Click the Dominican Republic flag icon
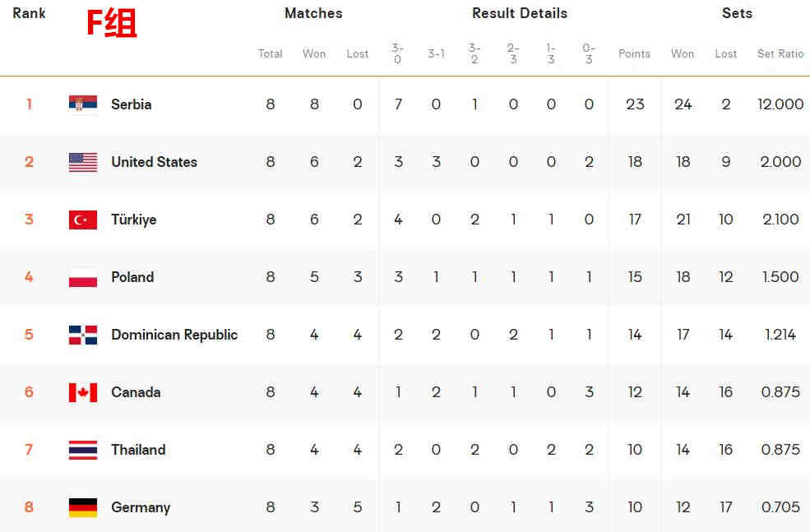Screen dimensions: 810x532 pyautogui.click(x=83, y=335)
